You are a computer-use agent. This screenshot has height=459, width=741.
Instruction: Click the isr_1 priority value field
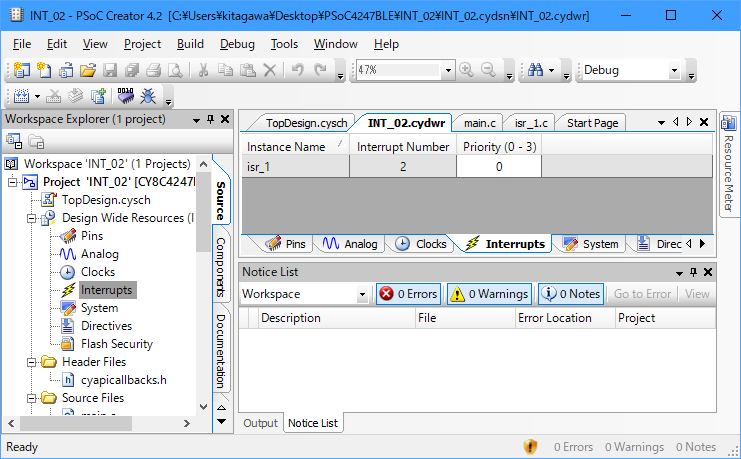pyautogui.click(x=498, y=167)
